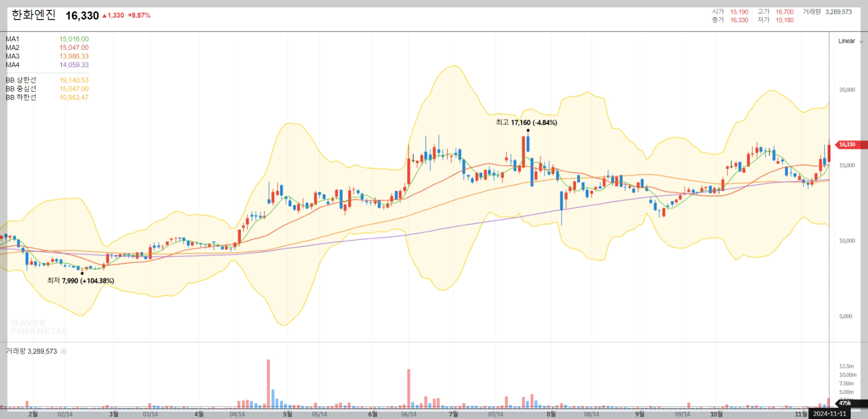Click the 08/14 label on the time axis
Image resolution: width=868 pixels, height=419 pixels.
point(592,414)
